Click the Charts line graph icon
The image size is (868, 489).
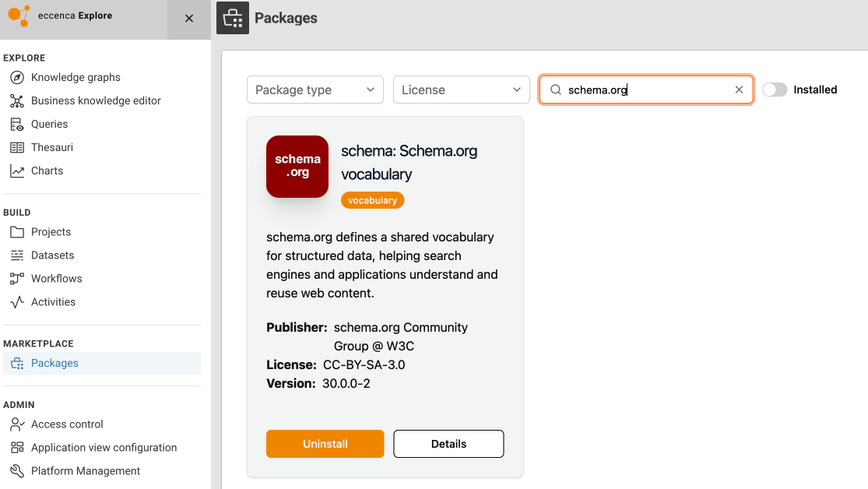17,171
